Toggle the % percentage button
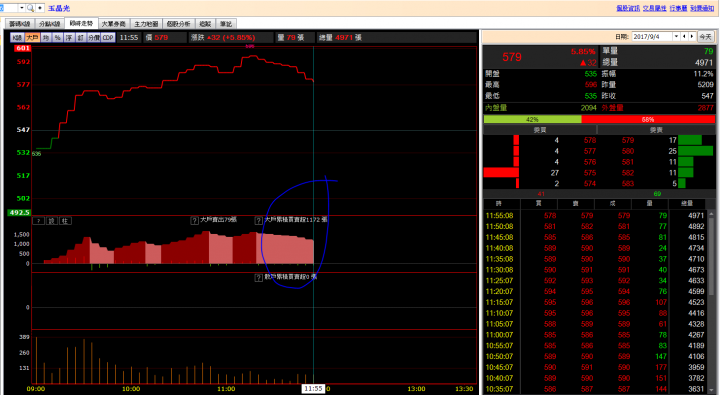Viewport: 720px width, 395px height. pyautogui.click(x=57, y=38)
